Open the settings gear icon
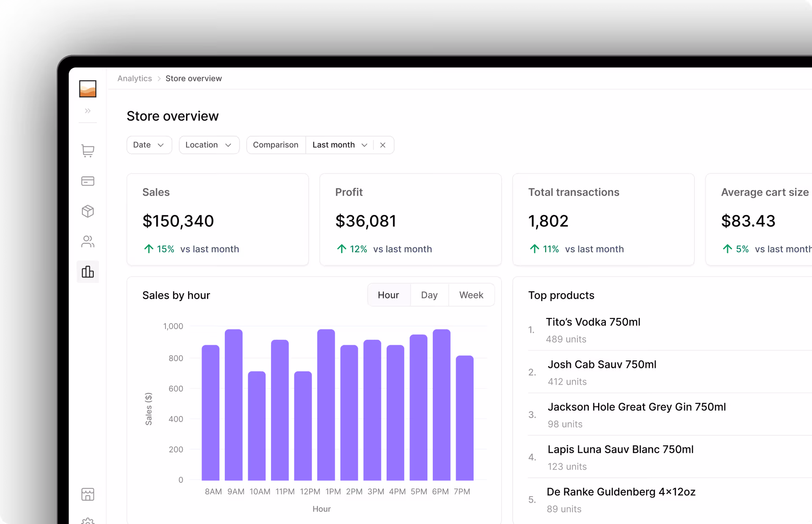812x524 pixels. pyautogui.click(x=88, y=521)
